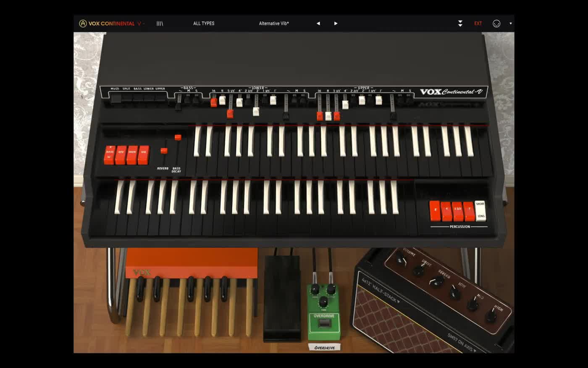This screenshot has height=368, width=588.
Task: Click the Bass sine (~) drawbar
Action: point(178,106)
